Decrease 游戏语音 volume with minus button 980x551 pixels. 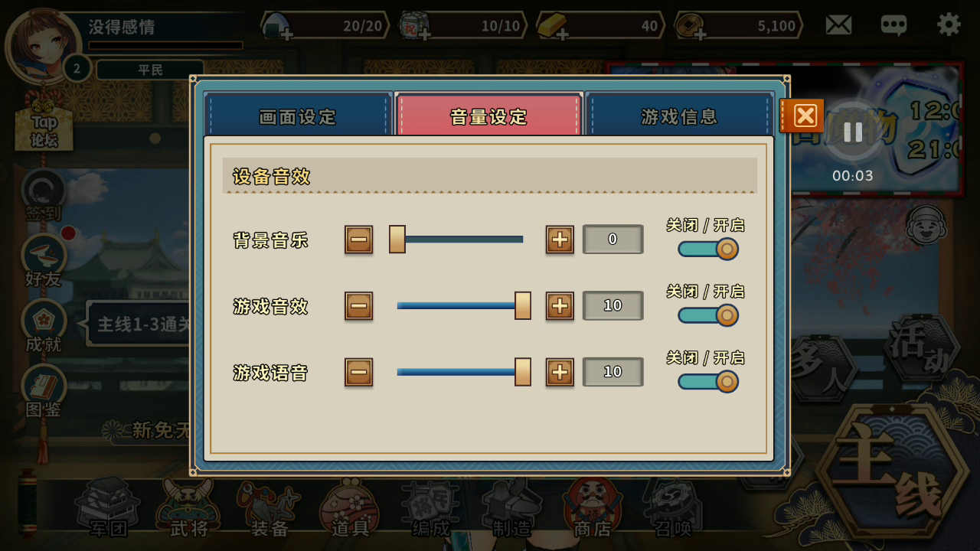pos(358,373)
